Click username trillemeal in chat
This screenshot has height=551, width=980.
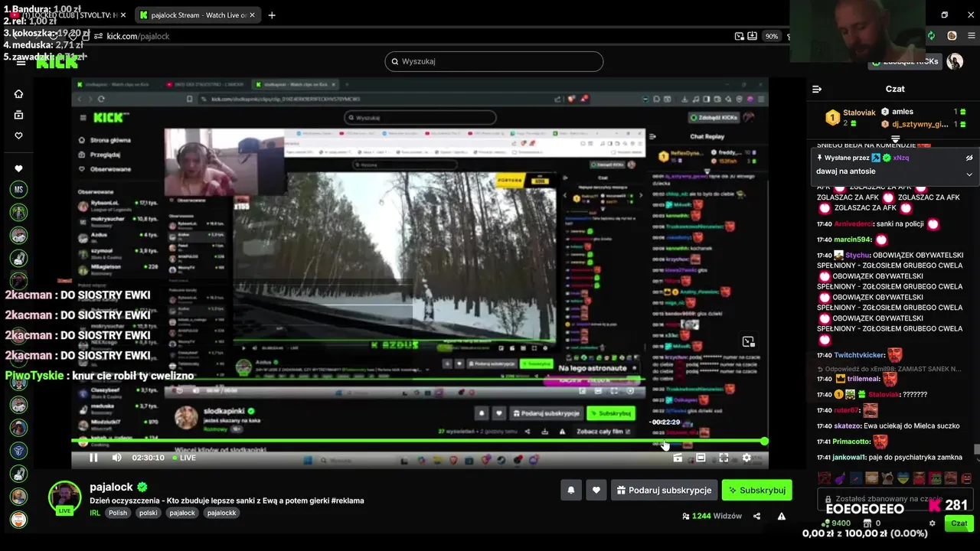tap(864, 379)
